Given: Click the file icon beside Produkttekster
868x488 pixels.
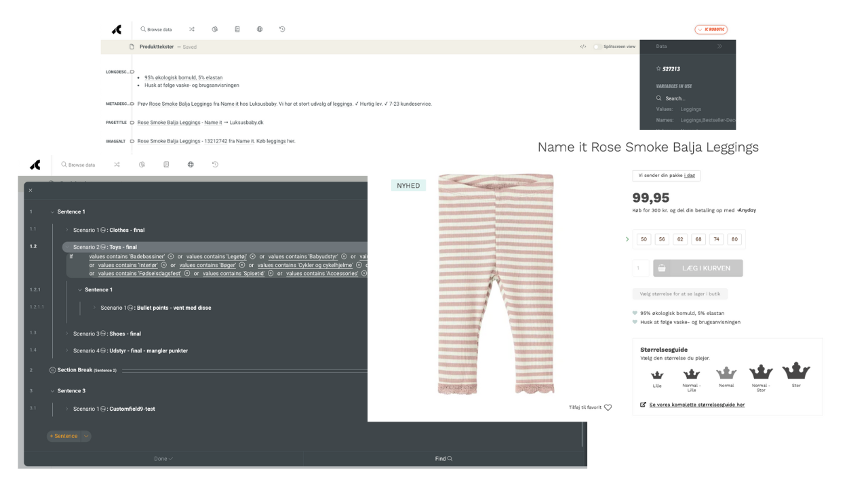Looking at the screenshot, I should click(x=132, y=47).
